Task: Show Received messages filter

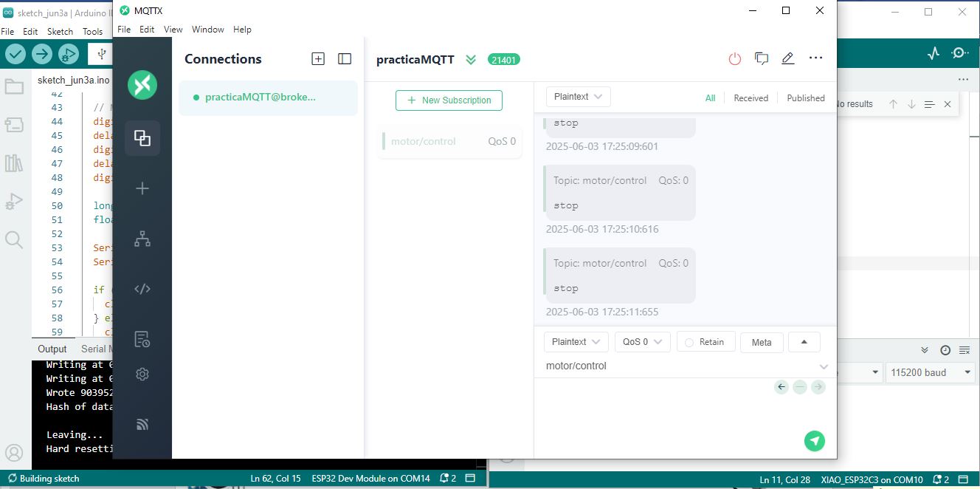Action: pos(750,98)
